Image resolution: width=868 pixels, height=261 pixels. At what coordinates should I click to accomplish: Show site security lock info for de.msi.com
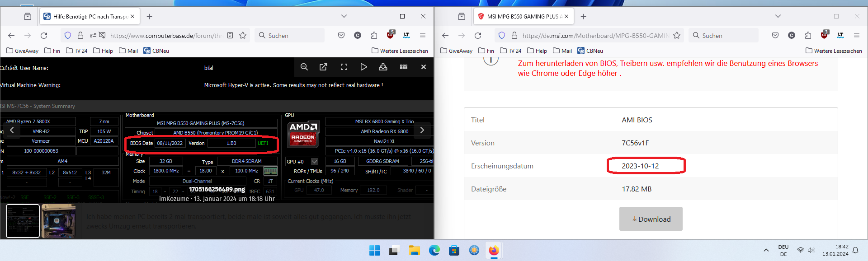pos(514,36)
